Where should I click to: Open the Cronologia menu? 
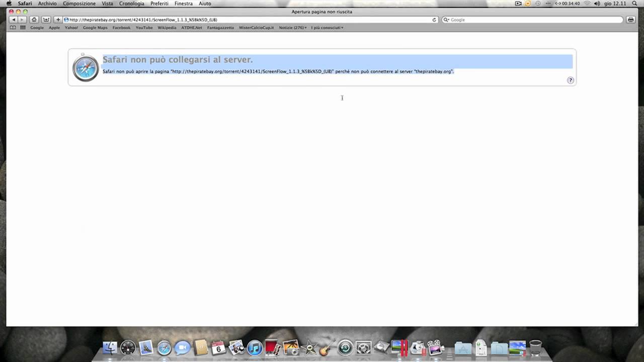[132, 4]
